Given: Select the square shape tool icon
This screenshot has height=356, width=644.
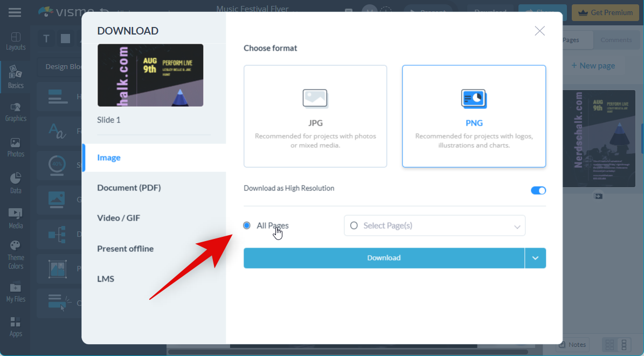Looking at the screenshot, I should pyautogui.click(x=65, y=39).
